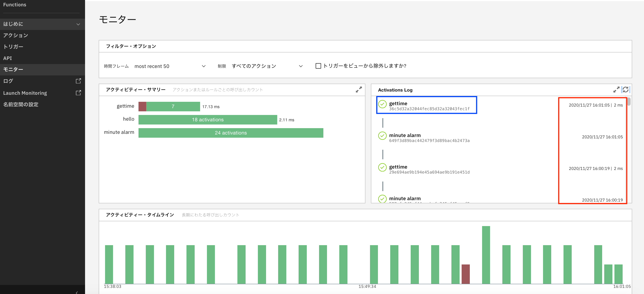Click the gettime bar in the activity summary

point(173,106)
